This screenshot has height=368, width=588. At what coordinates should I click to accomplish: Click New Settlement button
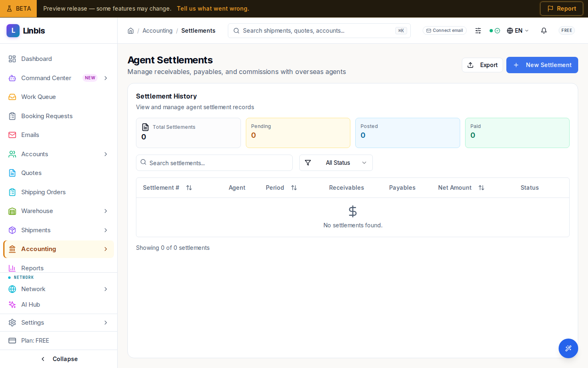(542, 65)
